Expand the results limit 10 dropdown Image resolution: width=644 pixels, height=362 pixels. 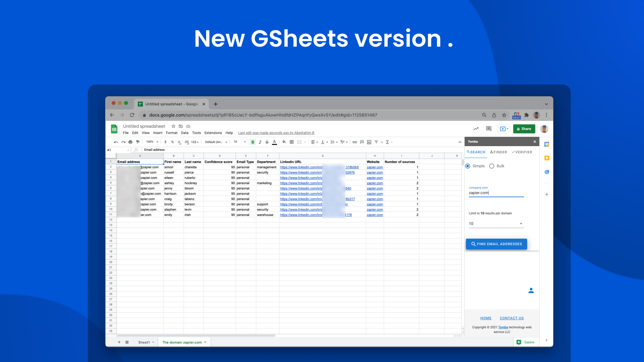[496, 224]
